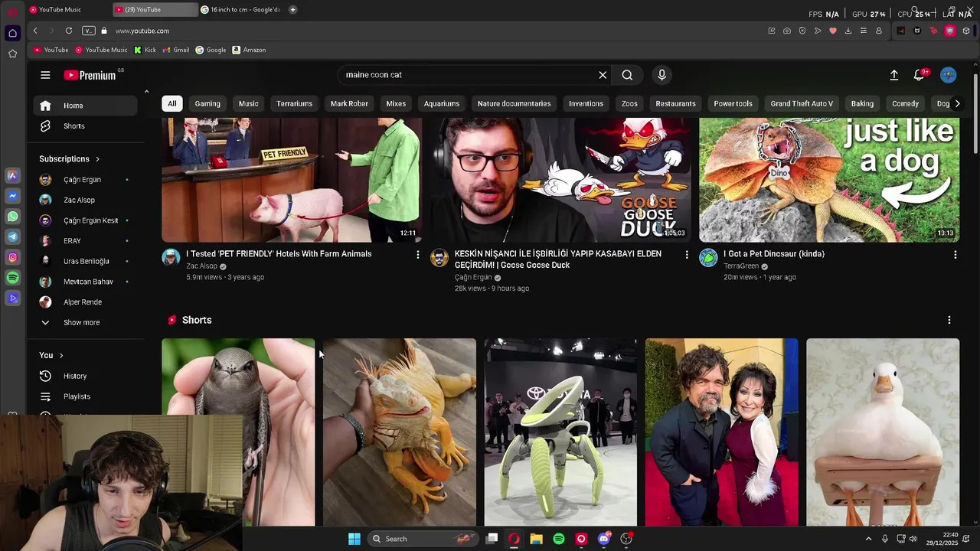Select the 'All' filter chip
Viewport: 980px width, 551px height.
click(172, 103)
